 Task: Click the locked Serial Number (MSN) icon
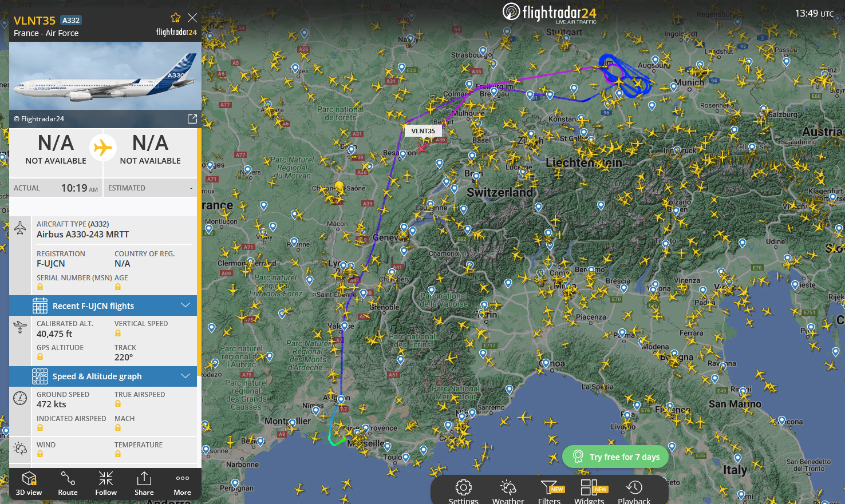coord(40,287)
